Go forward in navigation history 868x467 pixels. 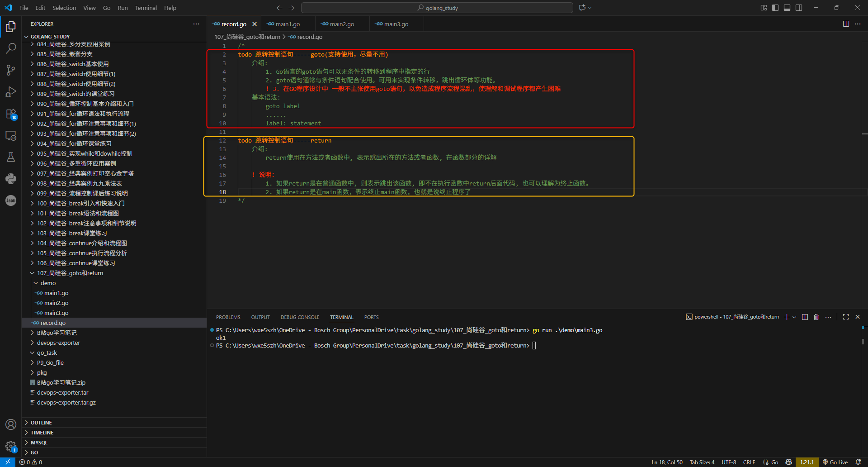click(292, 8)
